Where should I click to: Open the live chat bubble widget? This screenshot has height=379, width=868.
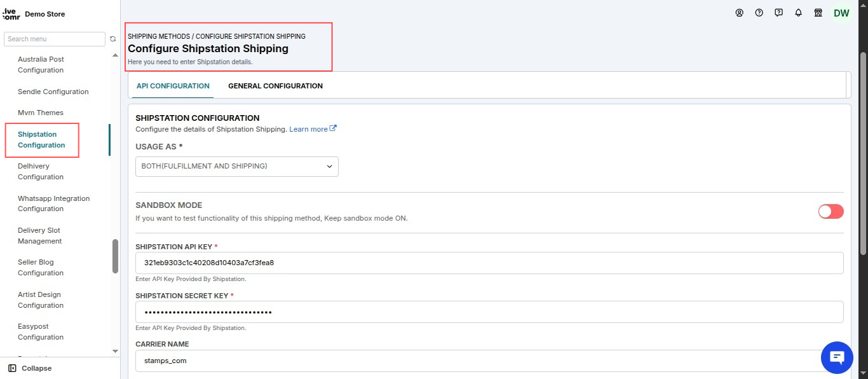(837, 357)
